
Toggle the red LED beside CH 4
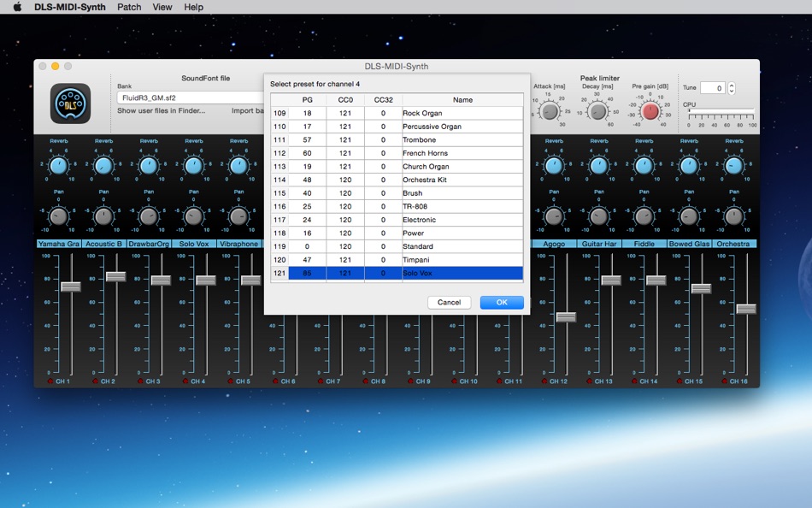[186, 381]
